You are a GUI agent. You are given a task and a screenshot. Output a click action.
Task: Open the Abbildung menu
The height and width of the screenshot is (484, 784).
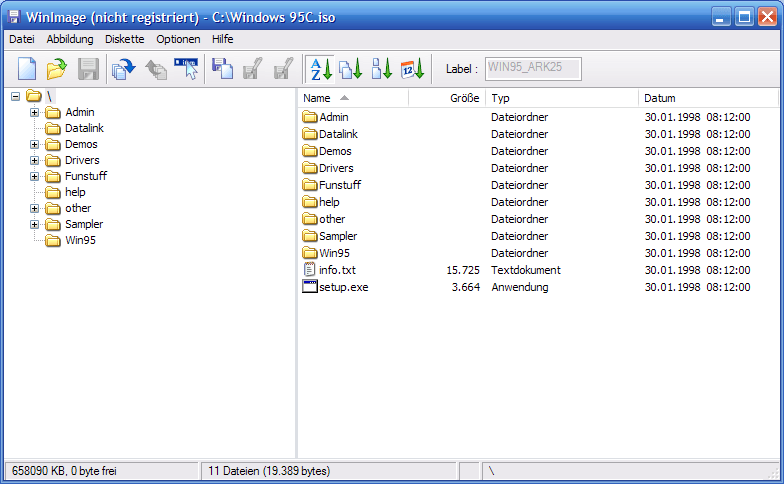point(70,39)
